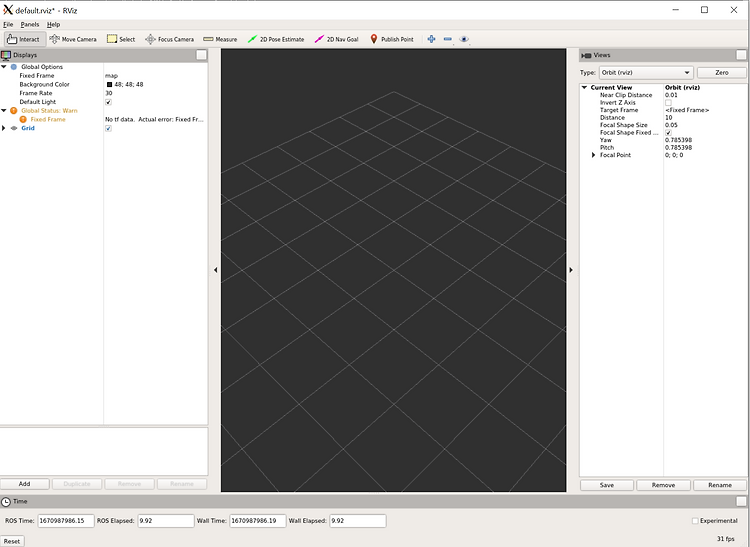The height and width of the screenshot is (547, 750).
Task: Select the Pitch value 0.785398
Action: (x=678, y=148)
